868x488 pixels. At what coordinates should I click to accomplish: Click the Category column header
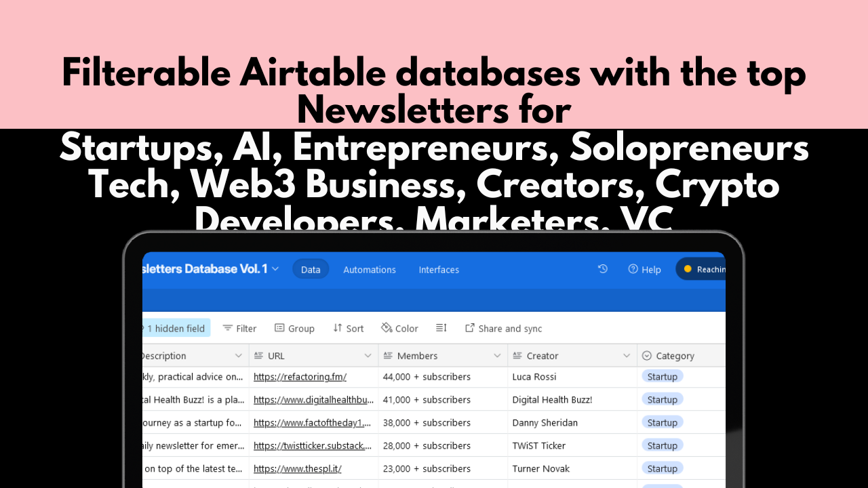coord(681,356)
